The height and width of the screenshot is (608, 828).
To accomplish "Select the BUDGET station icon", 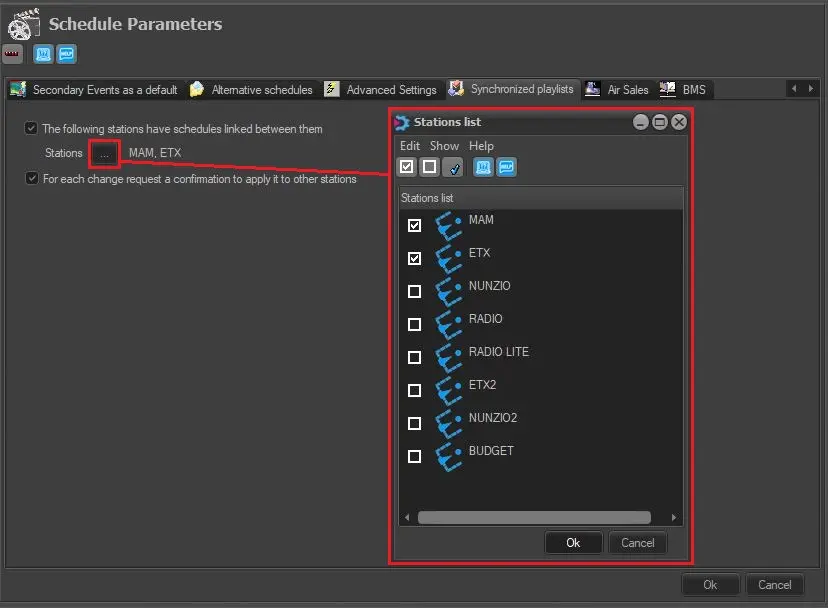I will pos(448,456).
